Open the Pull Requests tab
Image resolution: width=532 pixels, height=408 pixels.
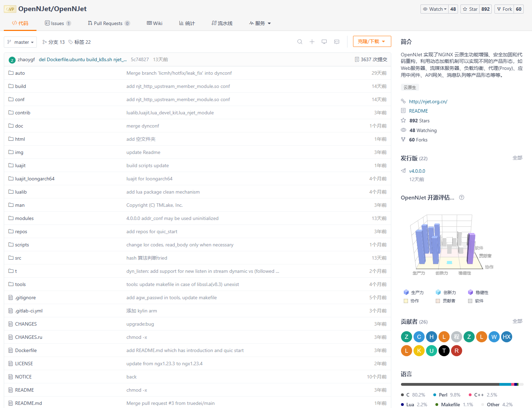point(109,23)
